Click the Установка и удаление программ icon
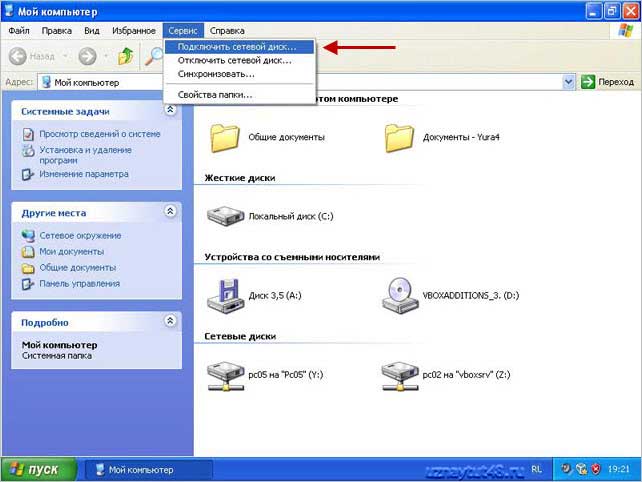642x482 pixels. tap(28, 151)
